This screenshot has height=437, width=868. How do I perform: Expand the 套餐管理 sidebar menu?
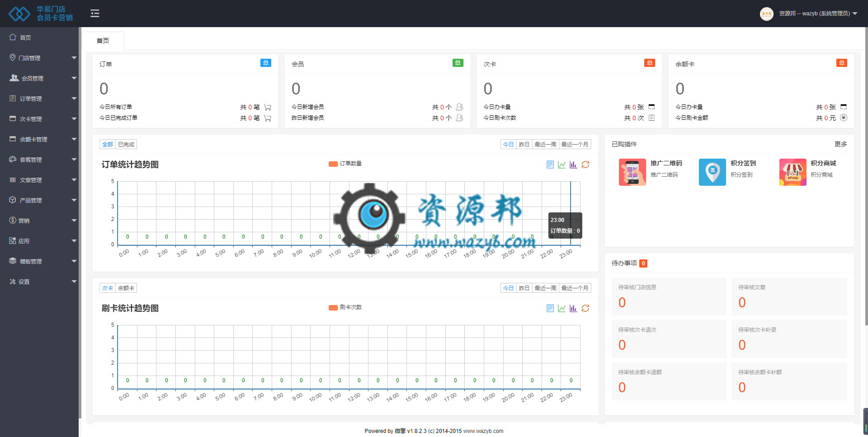39,160
